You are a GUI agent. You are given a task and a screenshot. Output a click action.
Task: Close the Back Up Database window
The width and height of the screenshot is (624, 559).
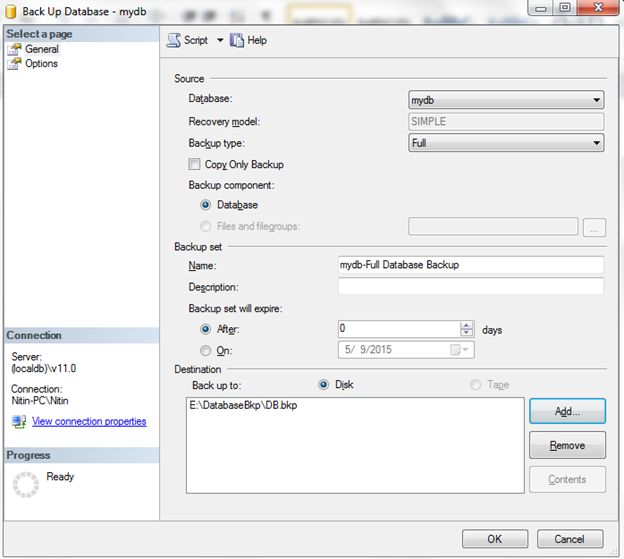[598, 8]
